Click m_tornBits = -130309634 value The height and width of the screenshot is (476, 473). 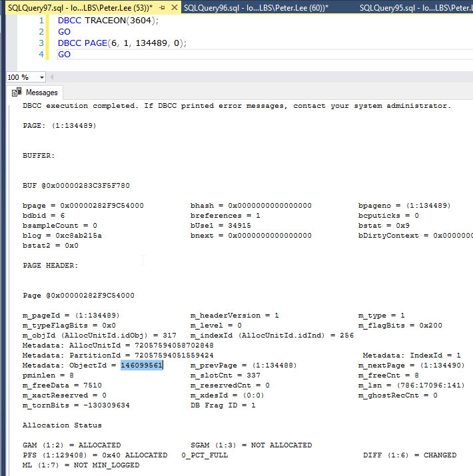[x=76, y=405]
